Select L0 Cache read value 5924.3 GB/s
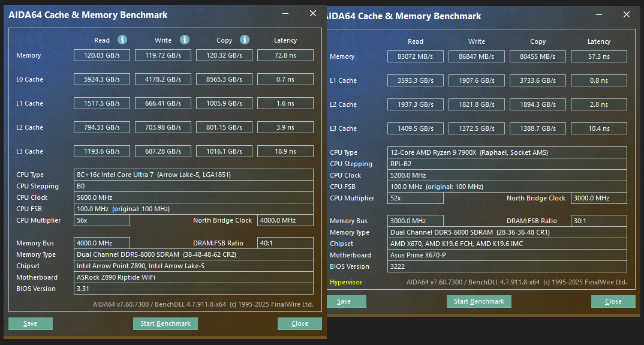644x345 pixels. click(102, 79)
